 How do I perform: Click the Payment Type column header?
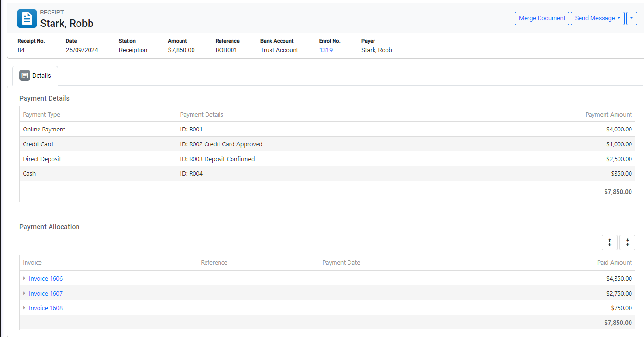(41, 115)
